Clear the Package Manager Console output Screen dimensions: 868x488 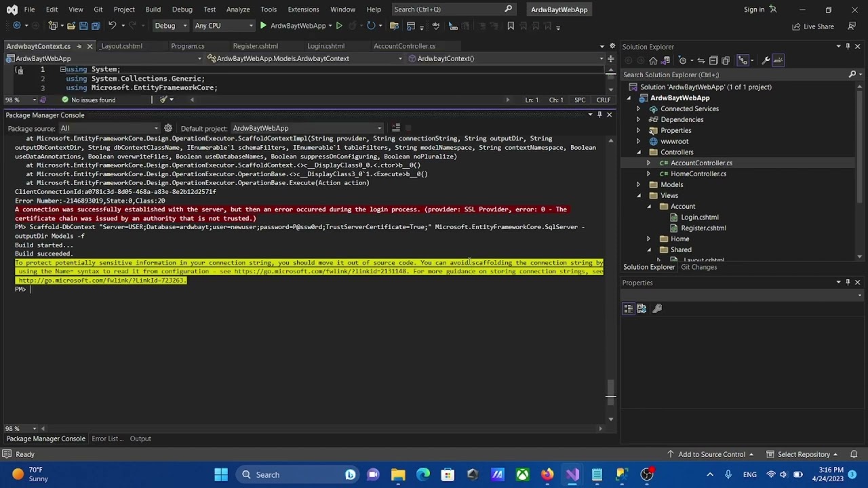pos(396,128)
